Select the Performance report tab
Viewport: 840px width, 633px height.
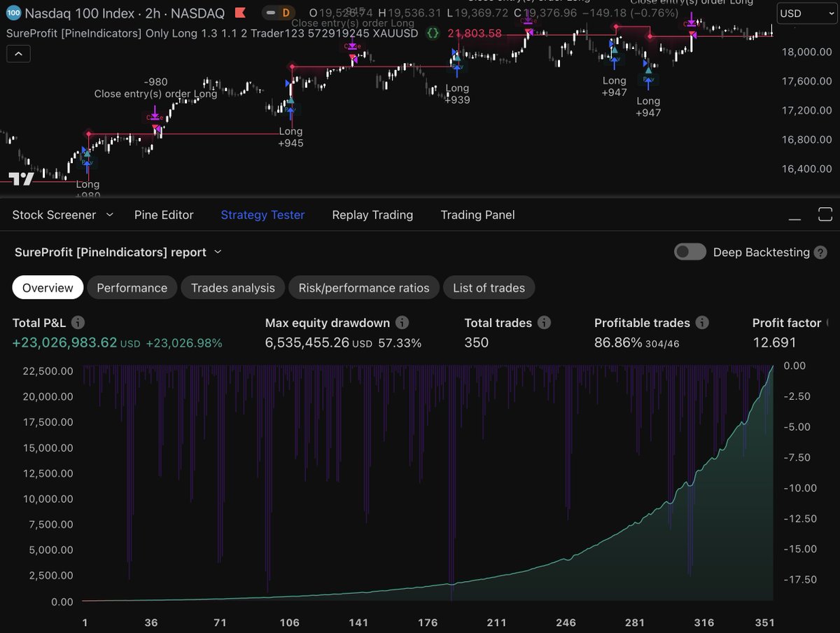132,288
